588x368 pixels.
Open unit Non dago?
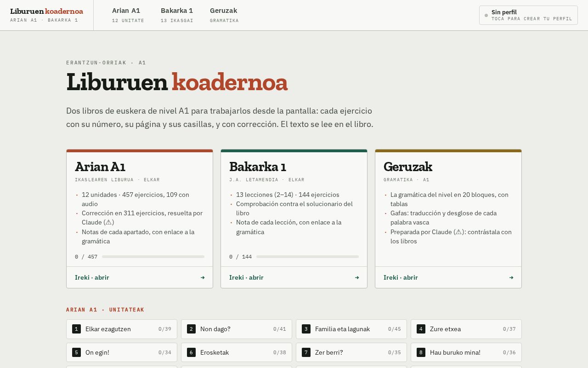click(237, 329)
